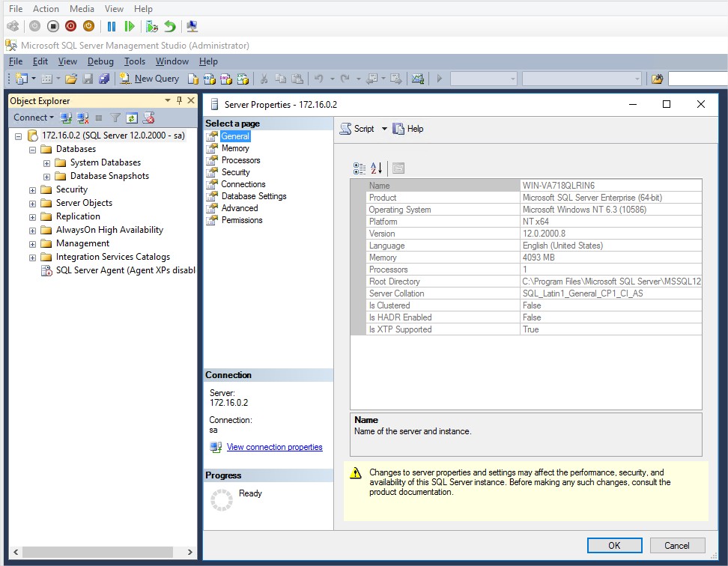
Task: Sort properties alphabetically
Action: [x=377, y=168]
